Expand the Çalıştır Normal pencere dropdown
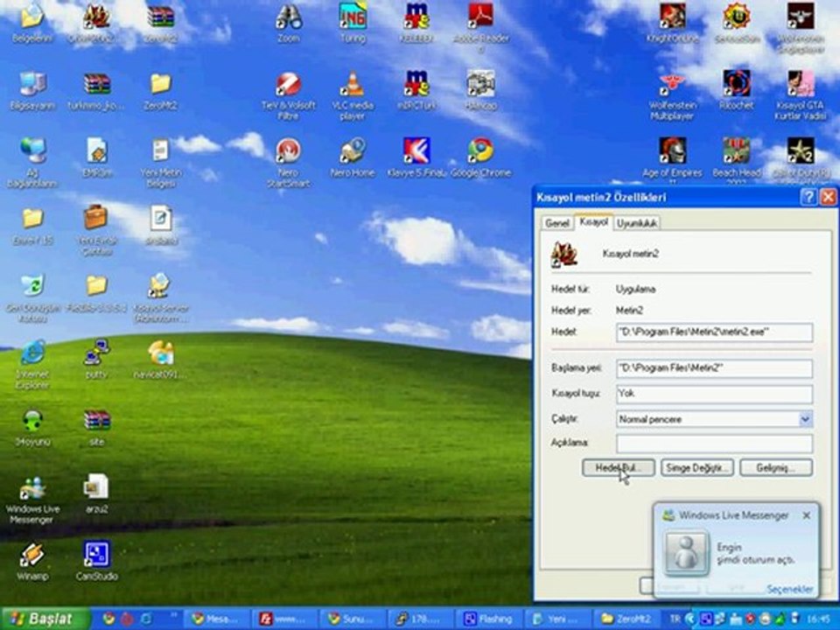 point(805,419)
